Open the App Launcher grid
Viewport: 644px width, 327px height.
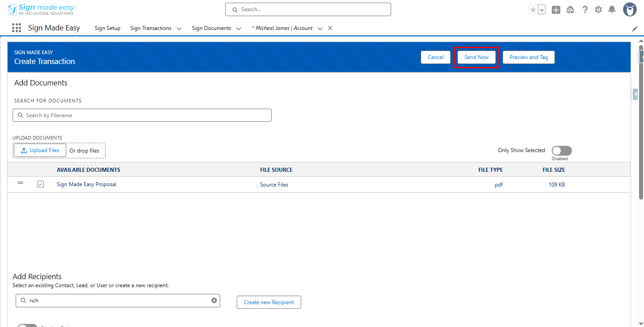point(16,28)
